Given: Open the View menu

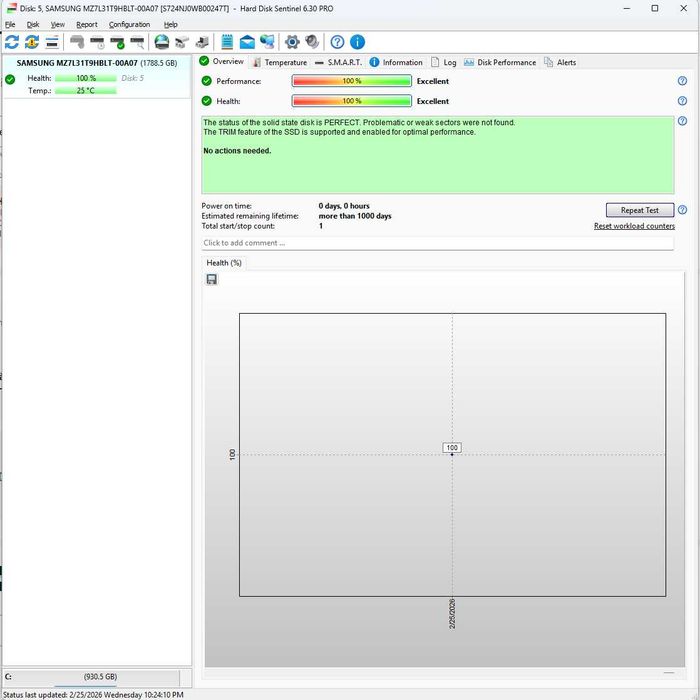Looking at the screenshot, I should [x=58, y=25].
